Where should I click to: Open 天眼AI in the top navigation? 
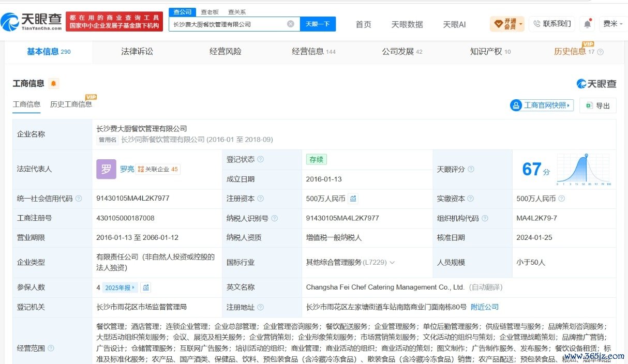pyautogui.click(x=454, y=24)
